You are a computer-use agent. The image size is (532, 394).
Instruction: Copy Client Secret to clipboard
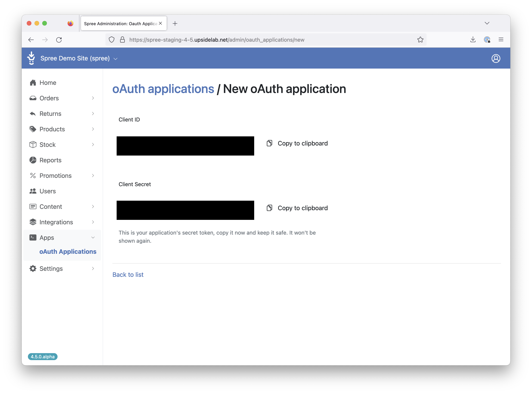[297, 208]
